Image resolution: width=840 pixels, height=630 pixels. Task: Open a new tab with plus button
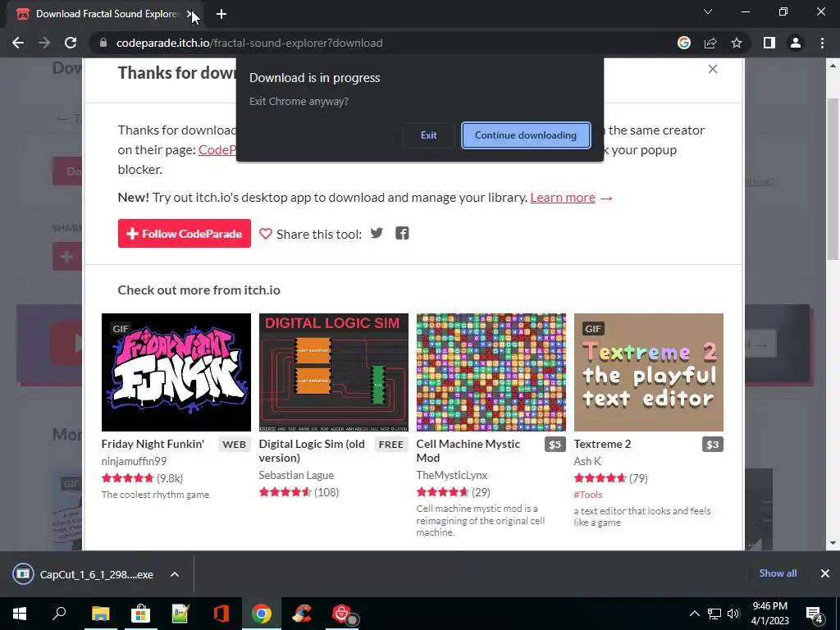(221, 14)
